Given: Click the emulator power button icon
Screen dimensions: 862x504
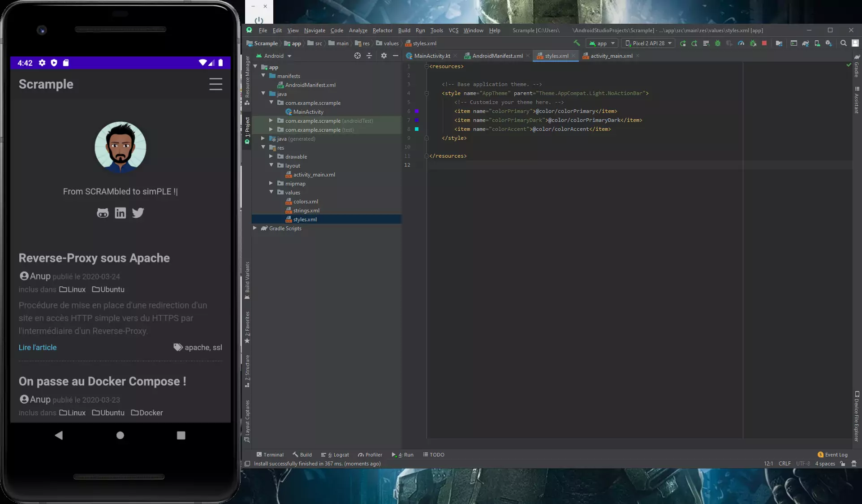Looking at the screenshot, I should point(259,21).
